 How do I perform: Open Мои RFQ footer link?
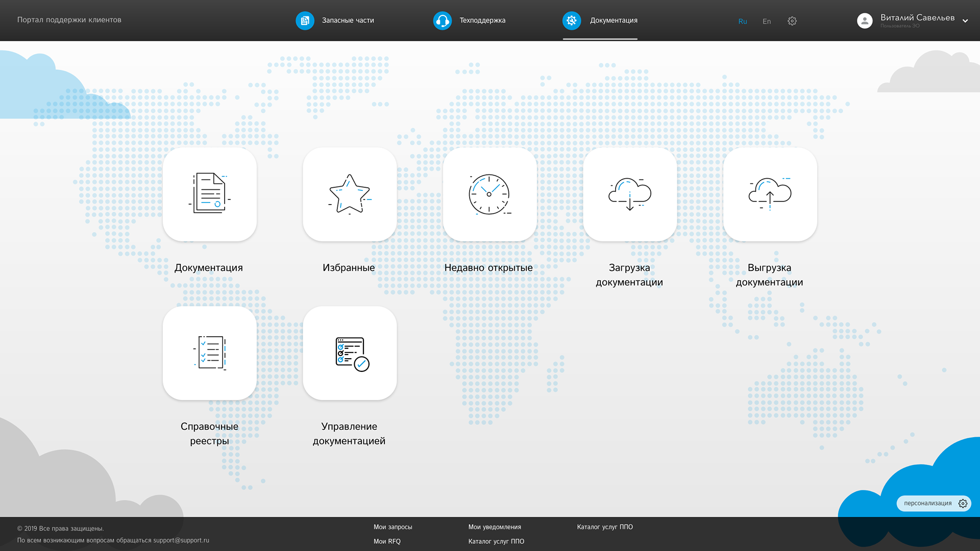tap(387, 541)
